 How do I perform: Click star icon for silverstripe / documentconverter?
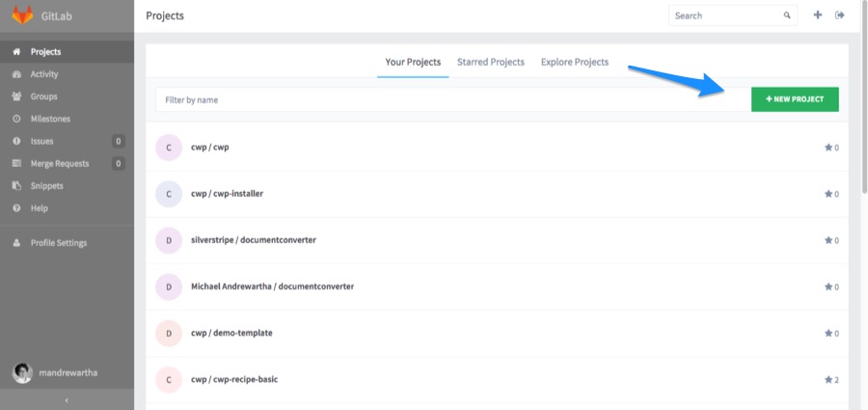click(828, 240)
